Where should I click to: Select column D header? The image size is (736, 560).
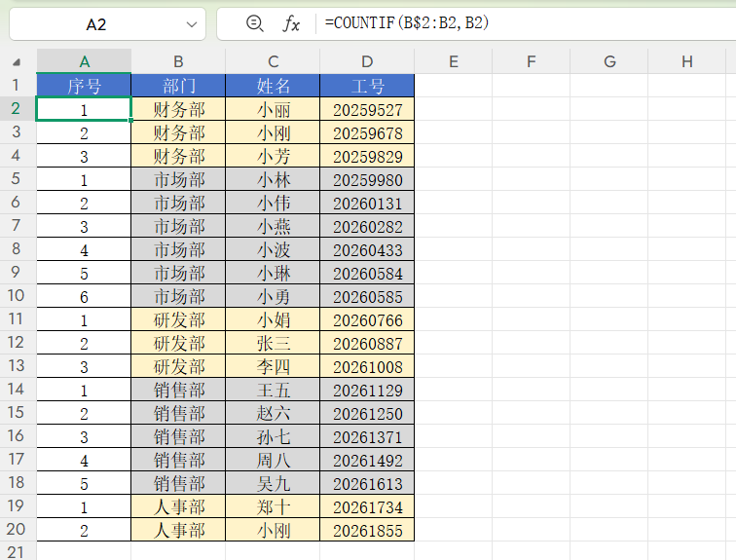pos(367,61)
